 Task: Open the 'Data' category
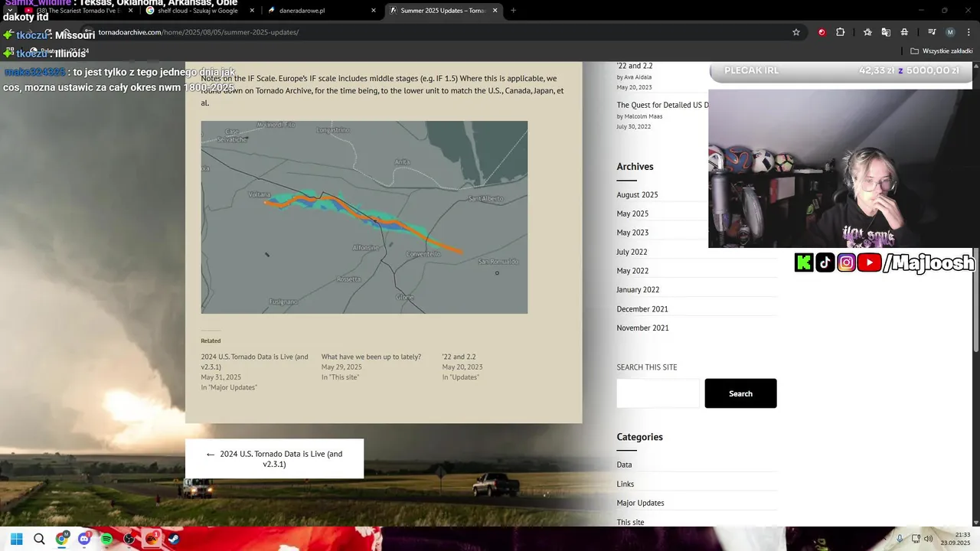[624, 465]
